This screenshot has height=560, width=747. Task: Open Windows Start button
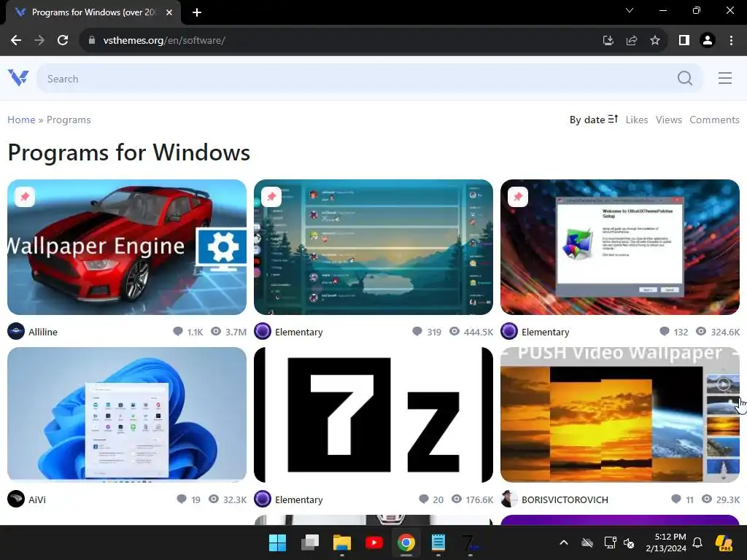277,542
